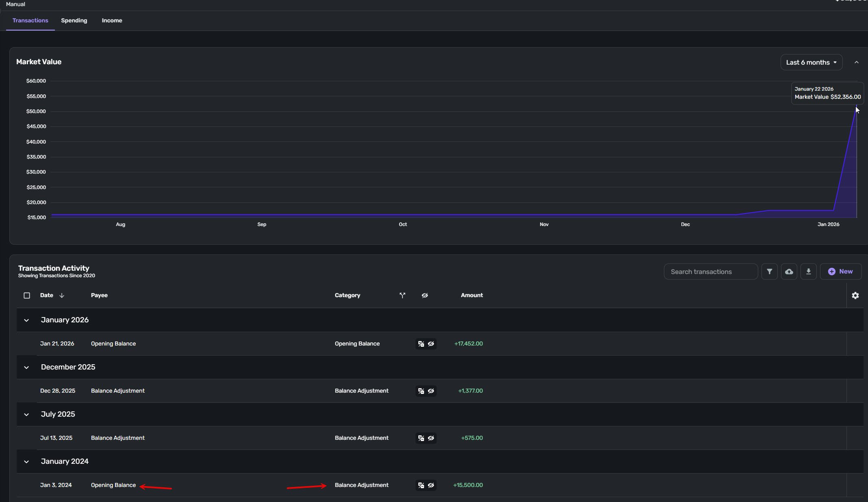Click the split column header icon
The image size is (868, 502).
(402, 296)
